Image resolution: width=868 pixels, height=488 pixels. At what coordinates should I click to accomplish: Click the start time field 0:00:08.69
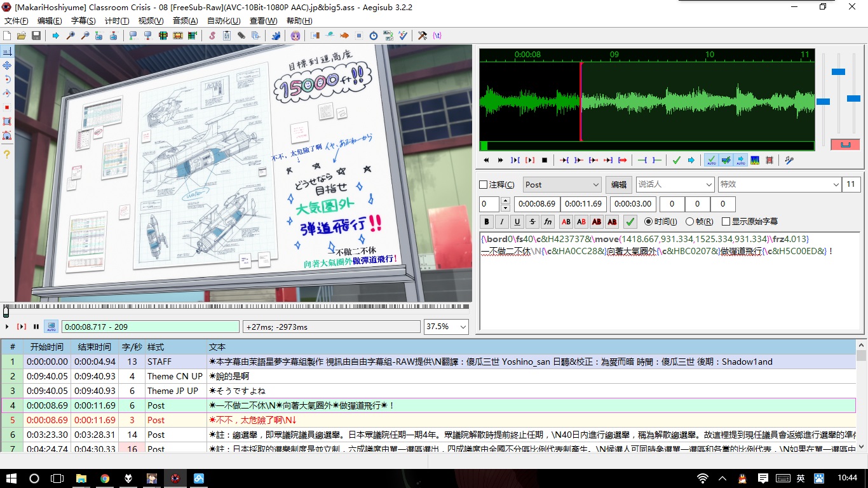537,204
